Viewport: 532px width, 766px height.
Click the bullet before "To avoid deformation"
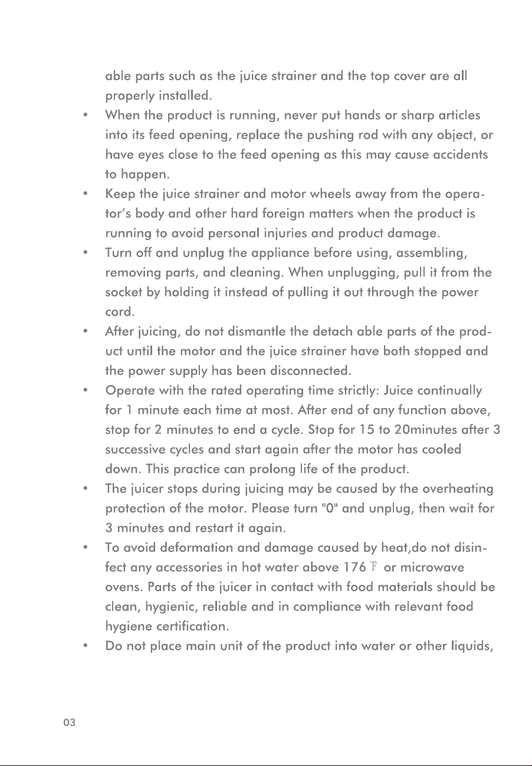(x=87, y=549)
